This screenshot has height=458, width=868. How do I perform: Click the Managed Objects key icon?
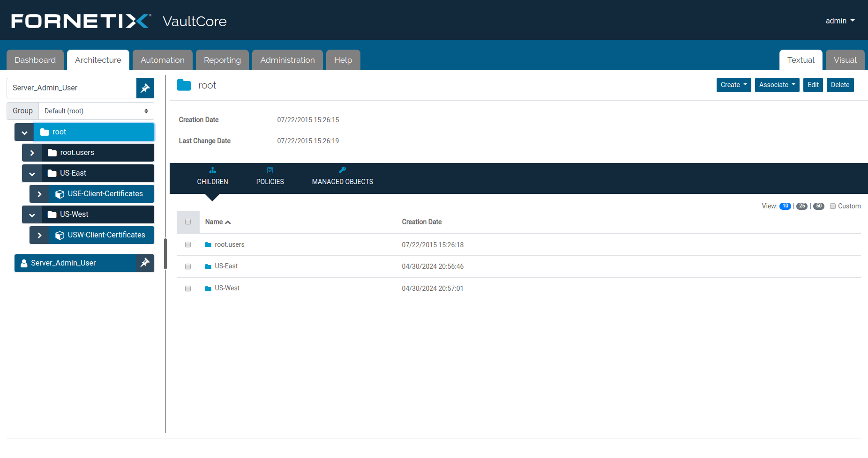(x=342, y=170)
